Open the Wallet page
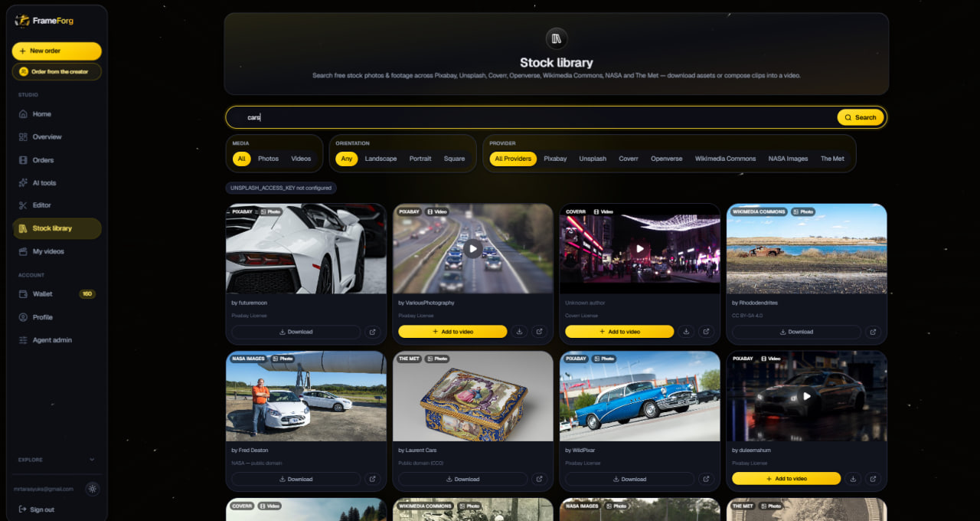This screenshot has width=980, height=521. pos(57,294)
